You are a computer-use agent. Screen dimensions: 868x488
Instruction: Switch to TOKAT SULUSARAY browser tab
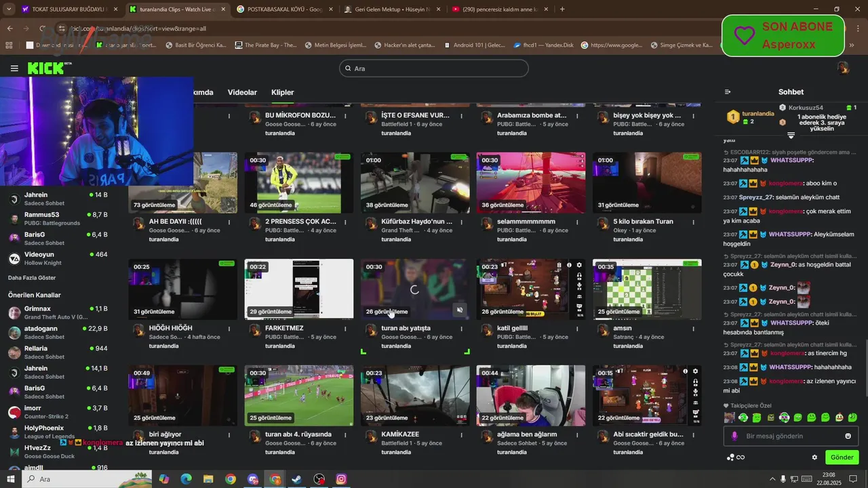point(69,9)
